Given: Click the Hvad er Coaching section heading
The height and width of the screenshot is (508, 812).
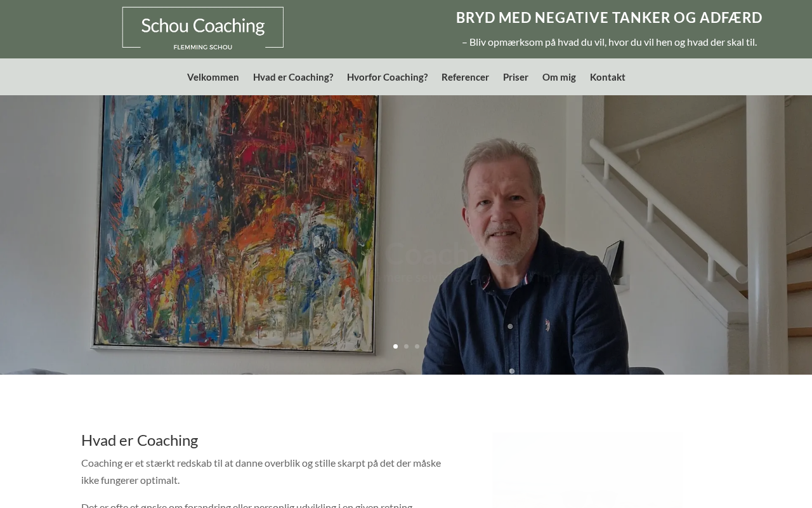Looking at the screenshot, I should pos(140,440).
